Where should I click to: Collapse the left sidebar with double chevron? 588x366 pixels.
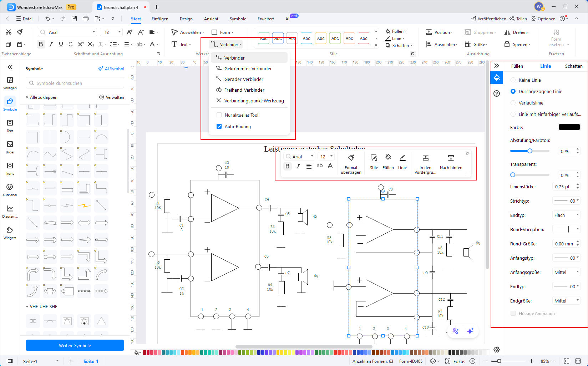pos(10,67)
